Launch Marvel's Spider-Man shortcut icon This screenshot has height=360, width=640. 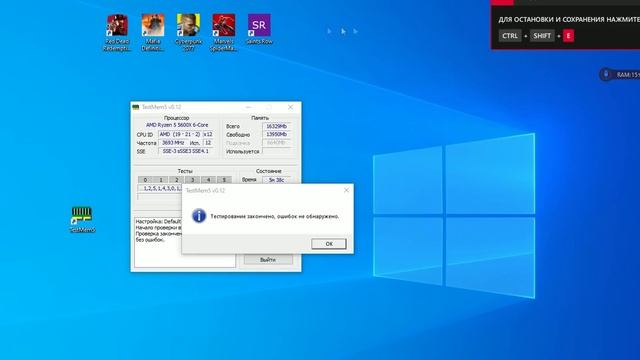click(224, 32)
